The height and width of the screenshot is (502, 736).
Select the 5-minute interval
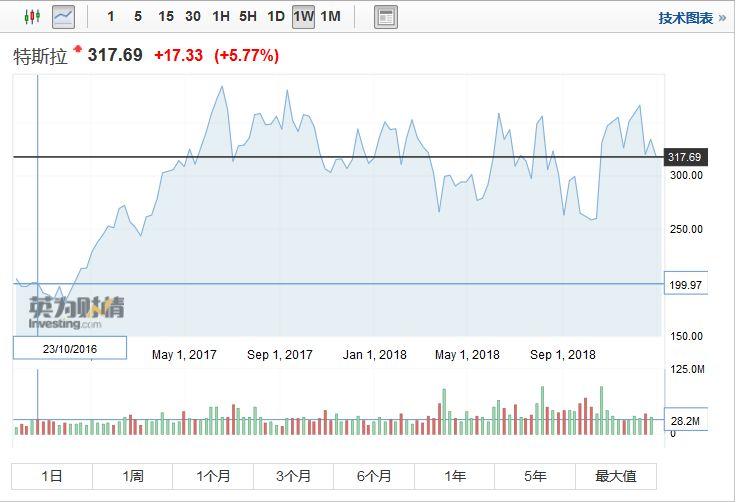[x=137, y=17]
